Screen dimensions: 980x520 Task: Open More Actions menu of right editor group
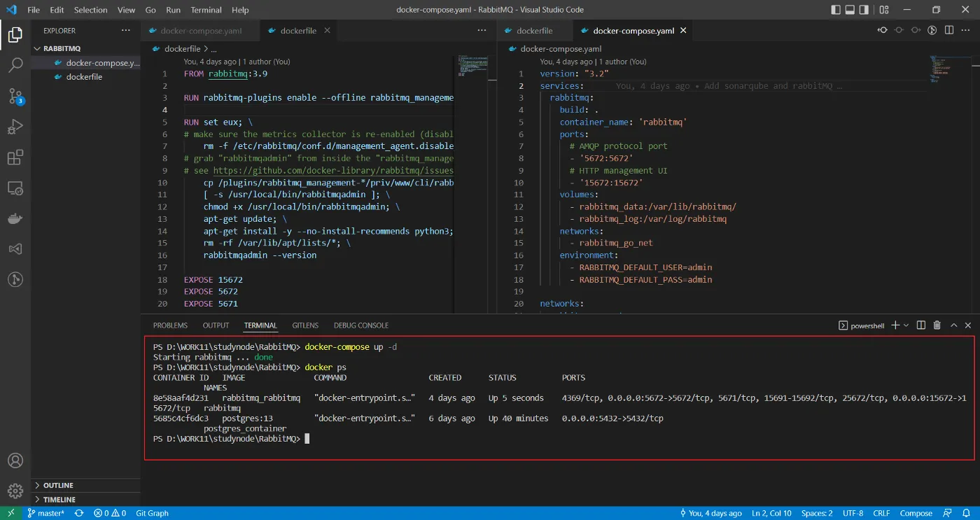point(966,30)
